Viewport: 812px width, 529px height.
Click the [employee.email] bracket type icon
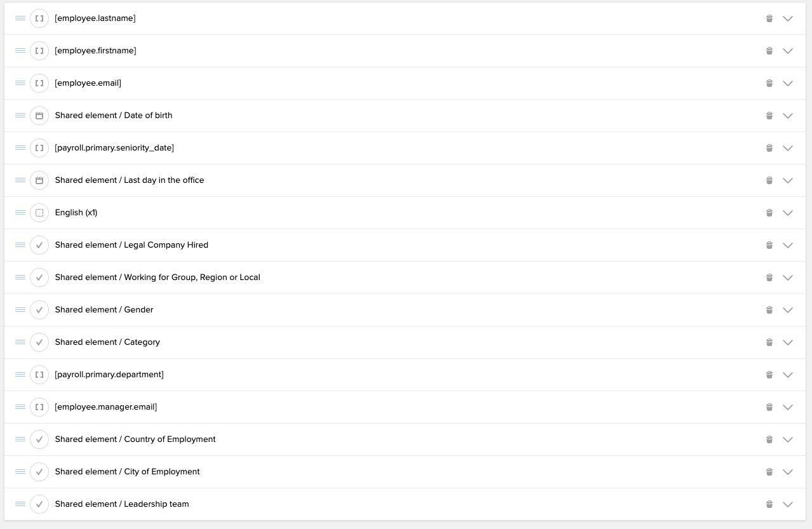39,83
